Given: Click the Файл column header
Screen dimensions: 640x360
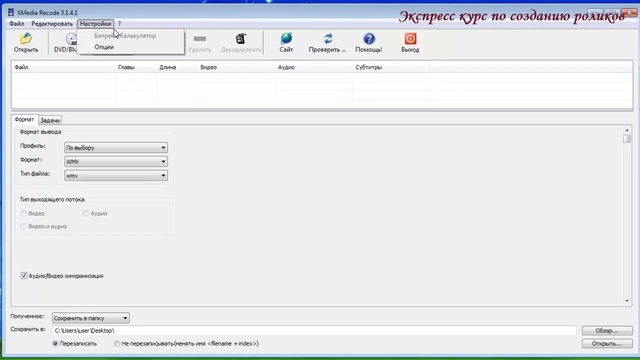Looking at the screenshot, I should [x=63, y=67].
